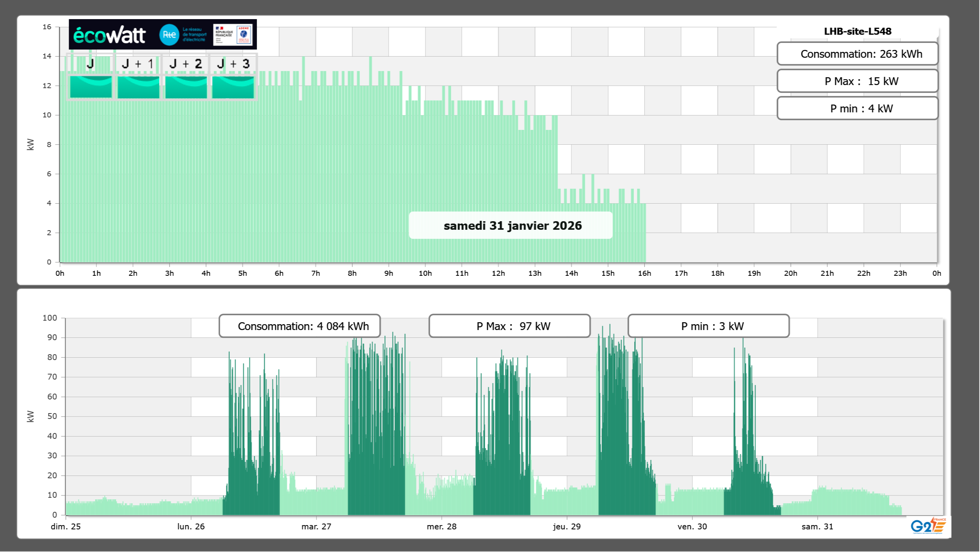980x552 pixels.
Task: Click the blue Rte circle logo
Action: [x=169, y=35]
